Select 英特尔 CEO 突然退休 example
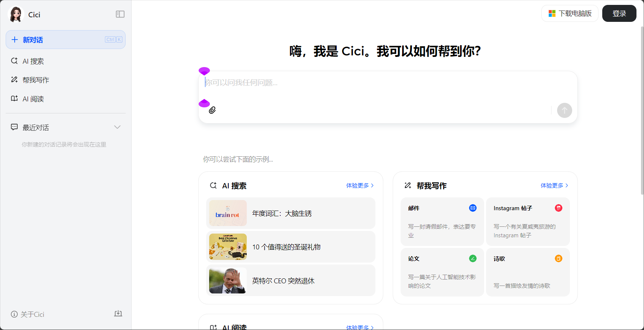 [291, 281]
